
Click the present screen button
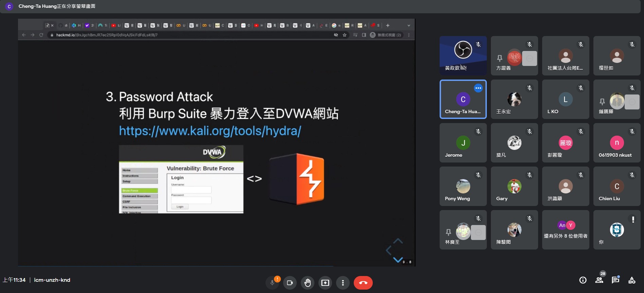point(325,283)
